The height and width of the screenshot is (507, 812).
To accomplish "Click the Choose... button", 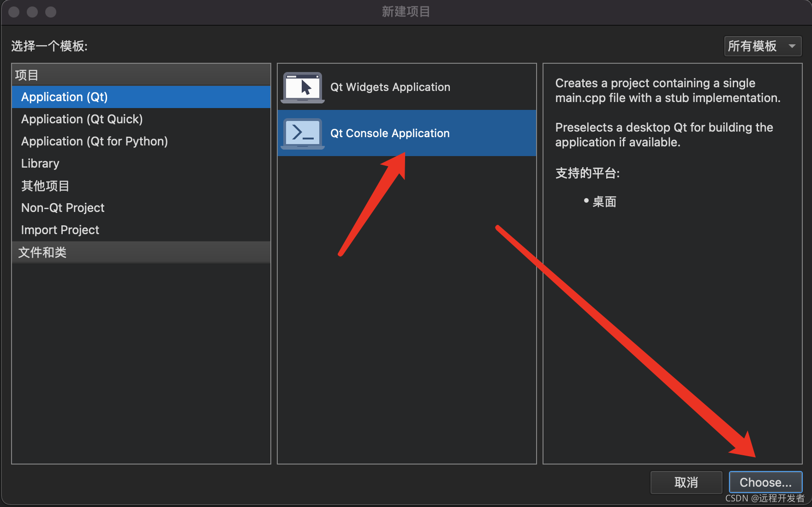I will [765, 483].
